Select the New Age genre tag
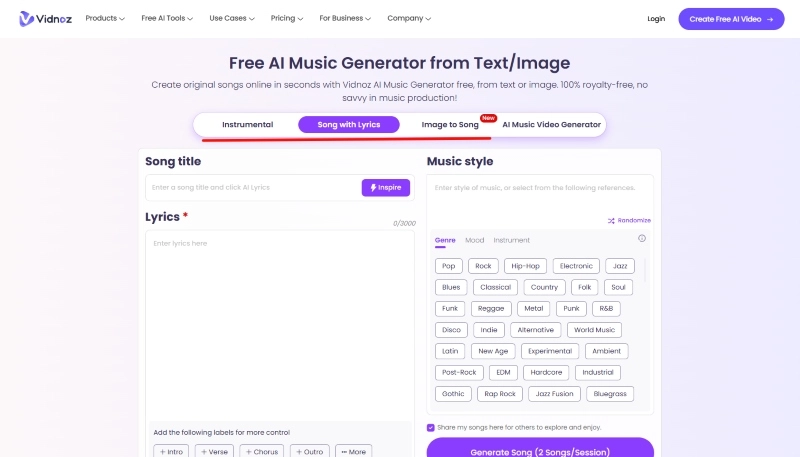800x457 pixels. (493, 351)
